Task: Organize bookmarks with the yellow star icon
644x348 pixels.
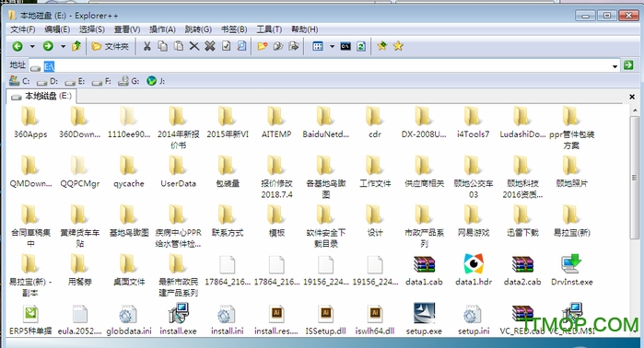Action: tap(398, 46)
